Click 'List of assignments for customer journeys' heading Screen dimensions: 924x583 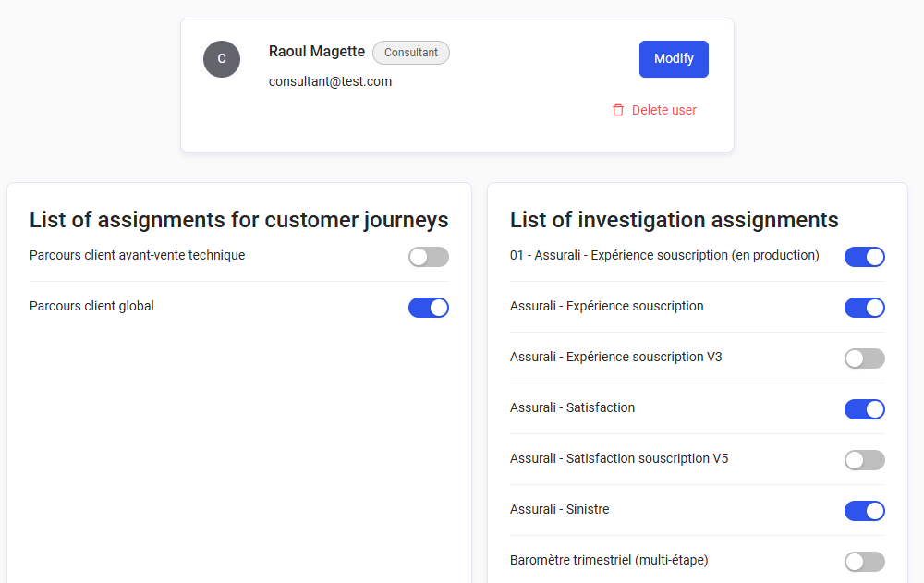(238, 220)
